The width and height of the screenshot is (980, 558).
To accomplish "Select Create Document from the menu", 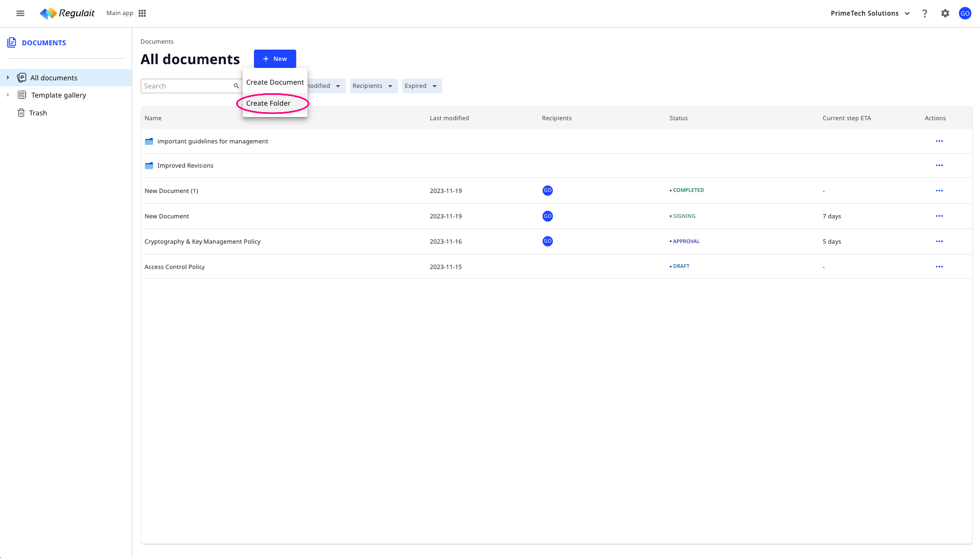I will [275, 82].
